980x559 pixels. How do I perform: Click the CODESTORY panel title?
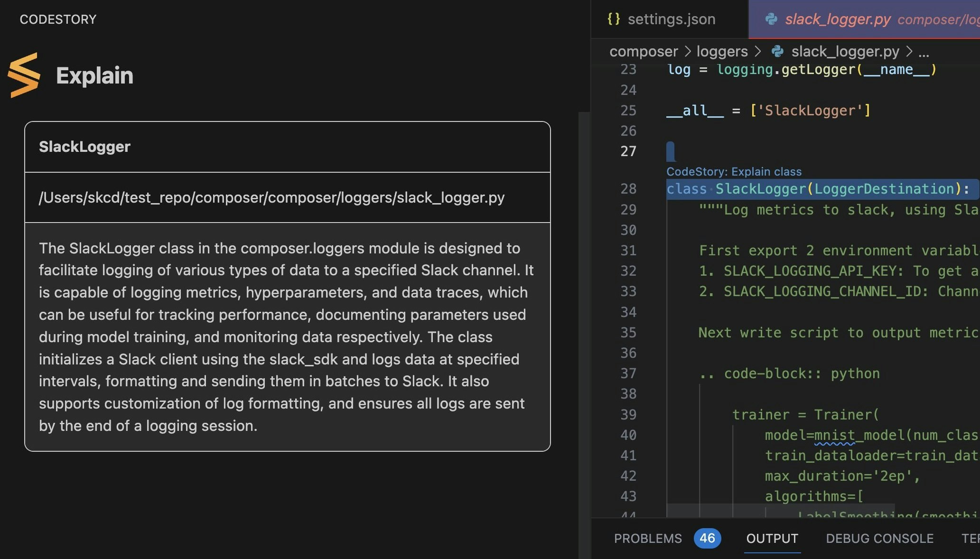point(58,19)
